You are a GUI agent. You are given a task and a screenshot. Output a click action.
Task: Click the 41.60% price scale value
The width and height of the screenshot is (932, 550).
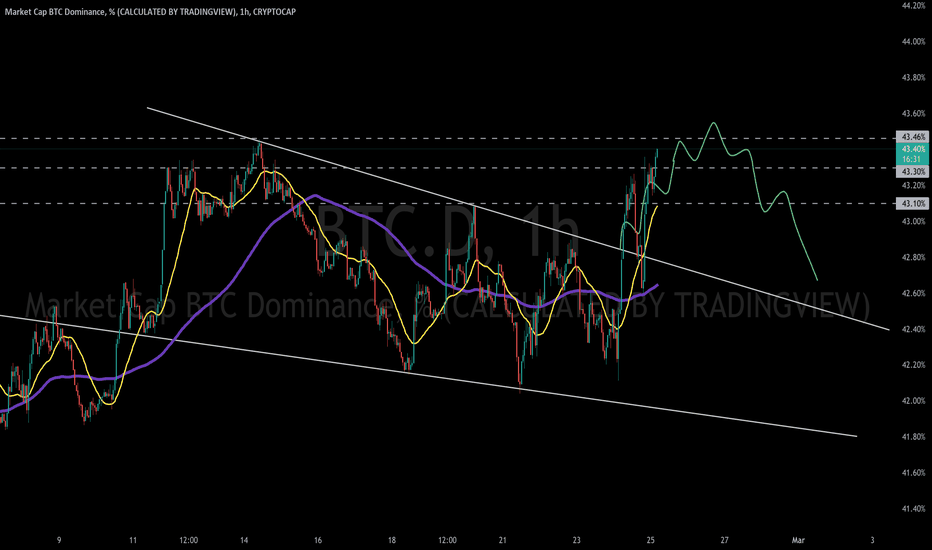click(913, 473)
